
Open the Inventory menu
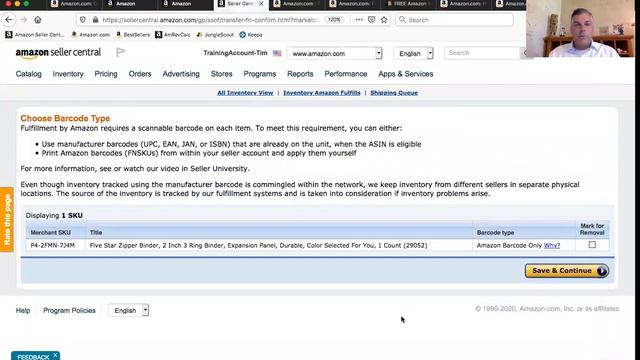[x=68, y=74]
